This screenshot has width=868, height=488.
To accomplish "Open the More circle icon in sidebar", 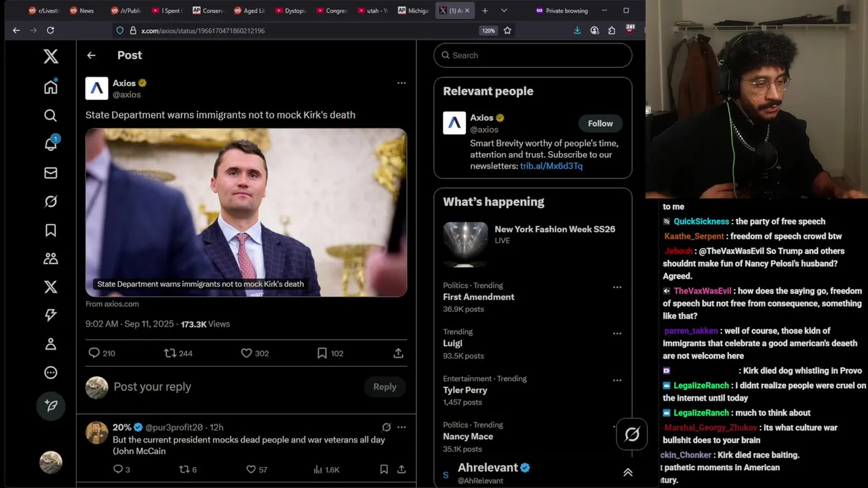I will [51, 372].
